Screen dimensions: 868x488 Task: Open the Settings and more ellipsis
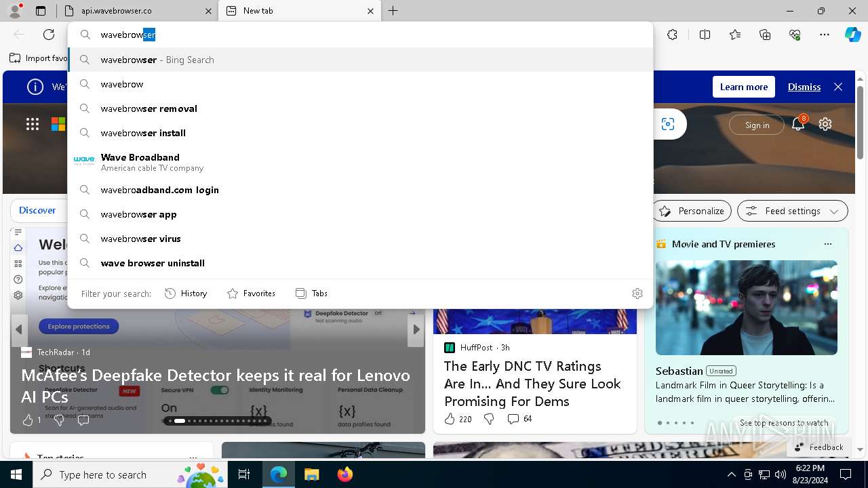pyautogui.click(x=825, y=35)
